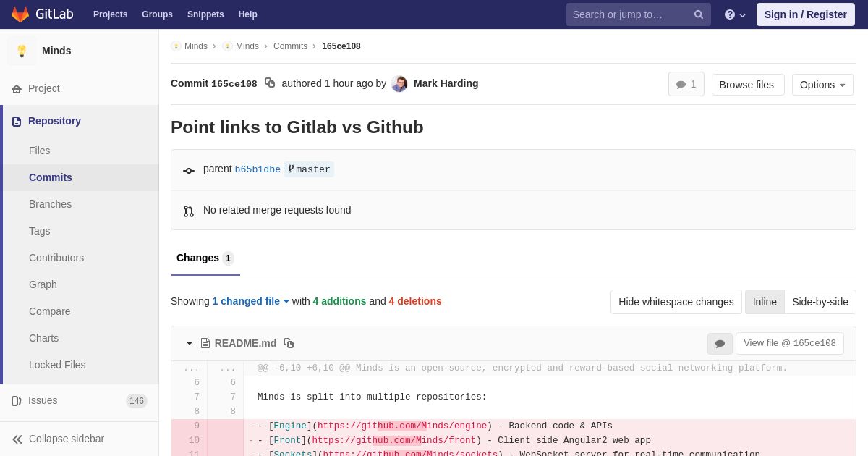Click the search magnifier icon
Screen dimensions: 868x456
tap(699, 14)
